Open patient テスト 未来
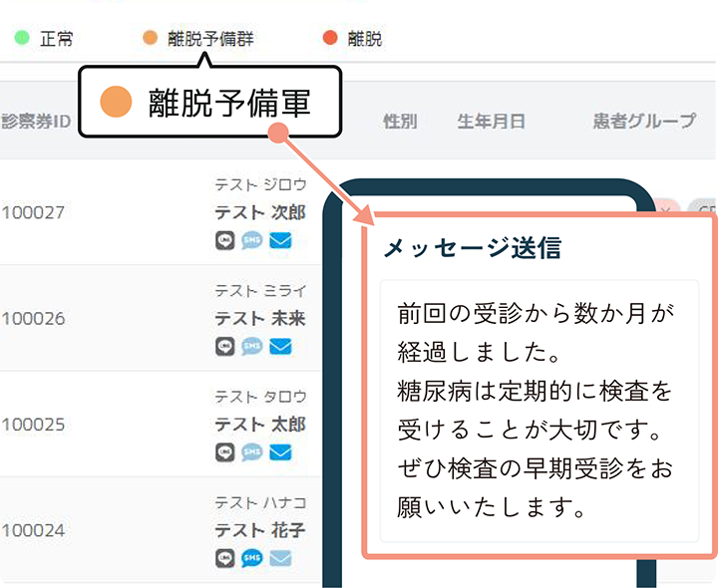The height and width of the screenshot is (588, 718). 260,319
